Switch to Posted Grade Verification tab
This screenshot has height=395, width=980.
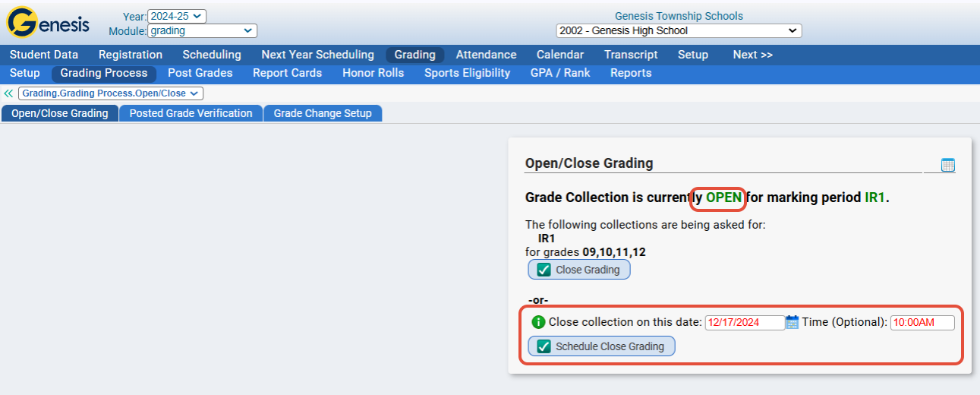tap(191, 113)
